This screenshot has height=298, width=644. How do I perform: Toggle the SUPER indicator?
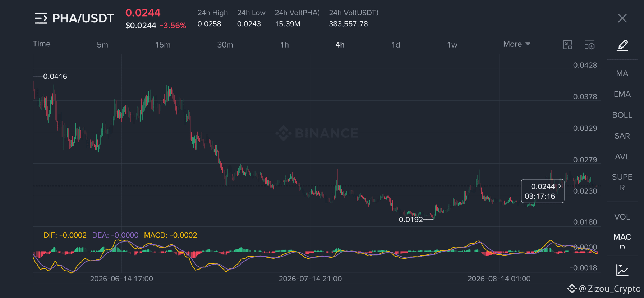(x=622, y=182)
